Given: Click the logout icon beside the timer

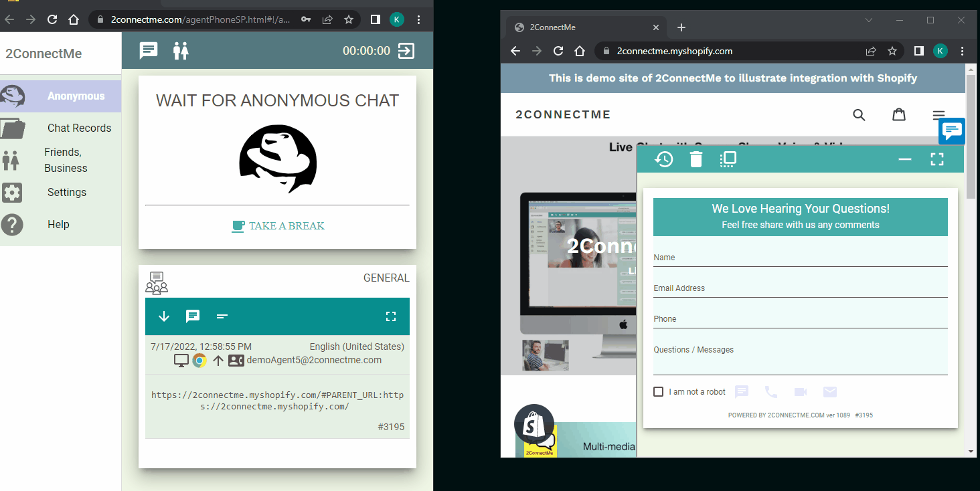Looking at the screenshot, I should (406, 51).
